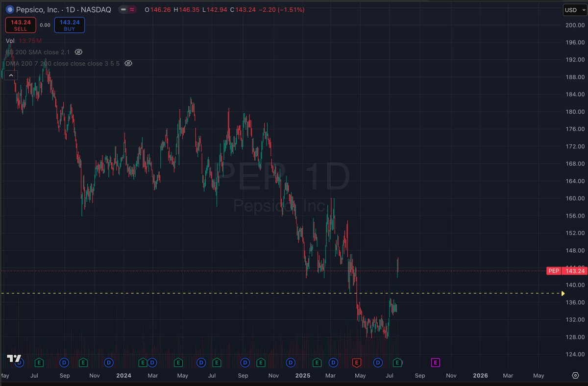Click the Pepsico logo icon beside the title
This screenshot has width=588, height=386.
pyautogui.click(x=9, y=9)
